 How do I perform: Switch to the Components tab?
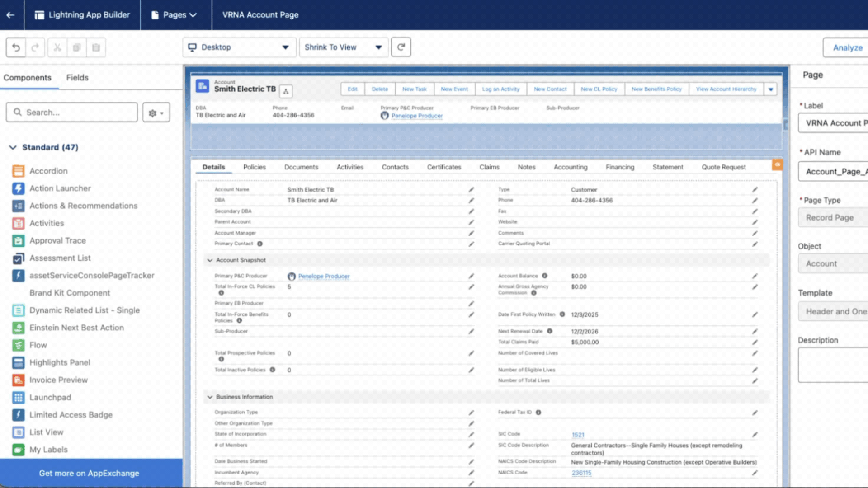tap(28, 78)
